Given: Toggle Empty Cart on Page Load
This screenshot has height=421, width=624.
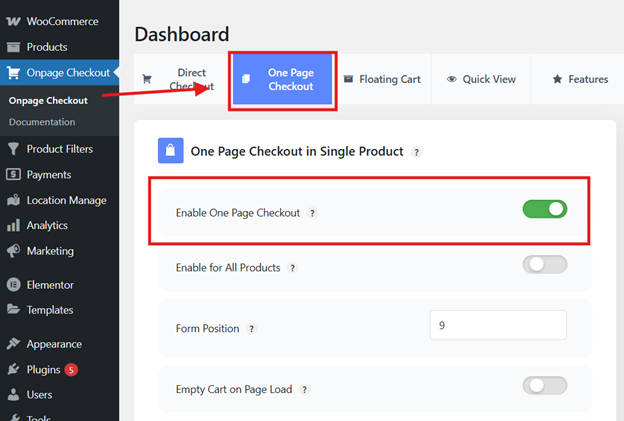Looking at the screenshot, I should pyautogui.click(x=544, y=386).
